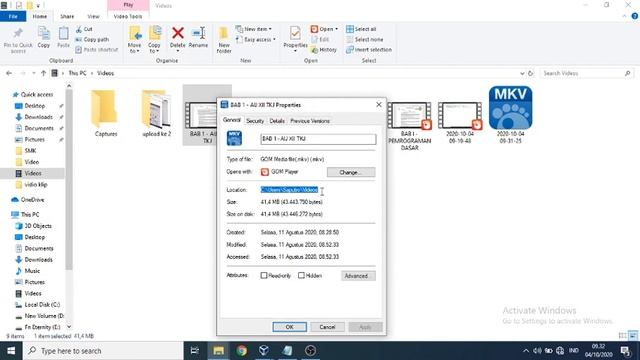
Task: Confirm Properties dialog with OK
Action: pyautogui.click(x=289, y=327)
